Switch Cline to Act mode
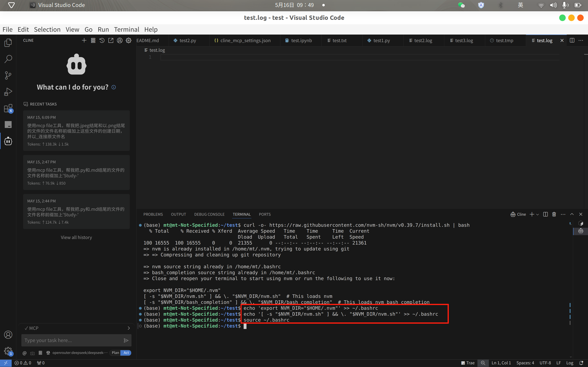This screenshot has width=588, height=367. pos(126,353)
